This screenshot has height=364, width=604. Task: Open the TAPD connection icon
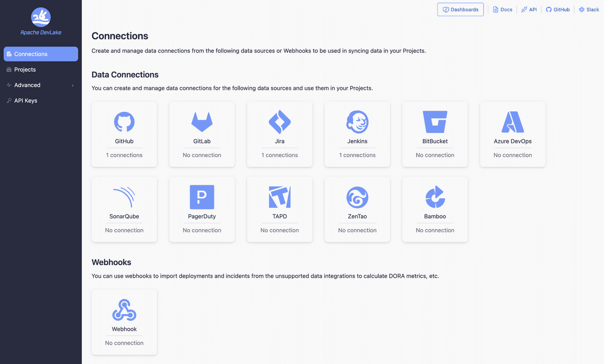point(280,197)
